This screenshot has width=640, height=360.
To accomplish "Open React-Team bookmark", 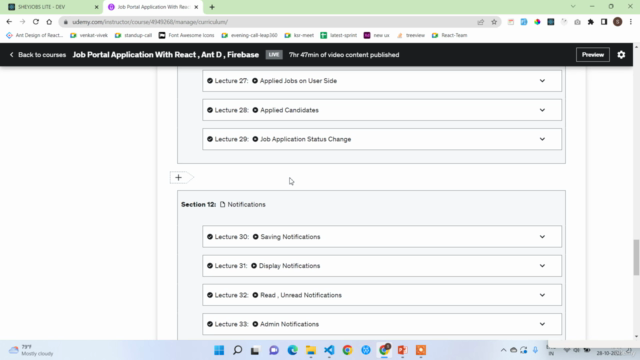I will point(449,36).
